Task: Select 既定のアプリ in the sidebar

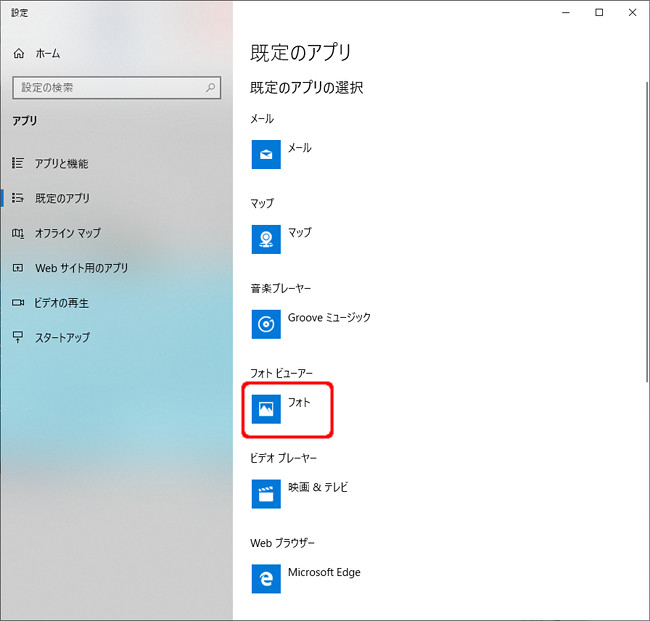Action: point(62,198)
